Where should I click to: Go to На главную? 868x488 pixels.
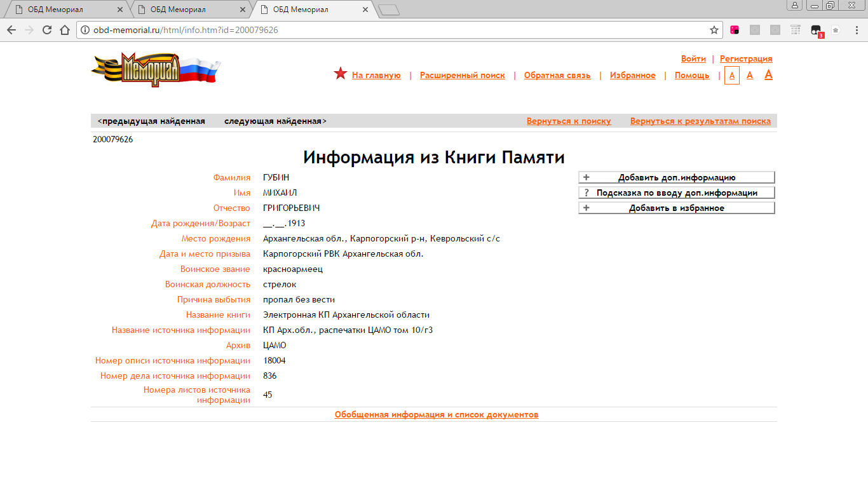tap(376, 75)
